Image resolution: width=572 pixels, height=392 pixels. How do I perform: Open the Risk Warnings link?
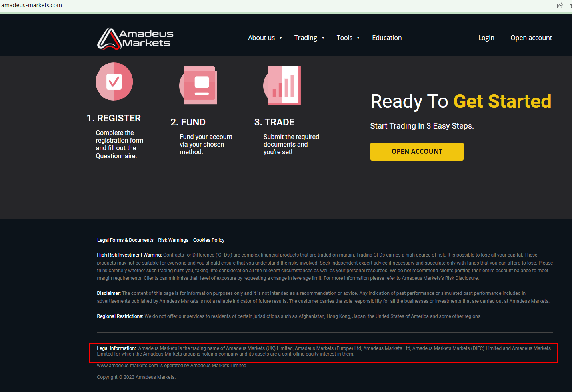click(x=173, y=240)
